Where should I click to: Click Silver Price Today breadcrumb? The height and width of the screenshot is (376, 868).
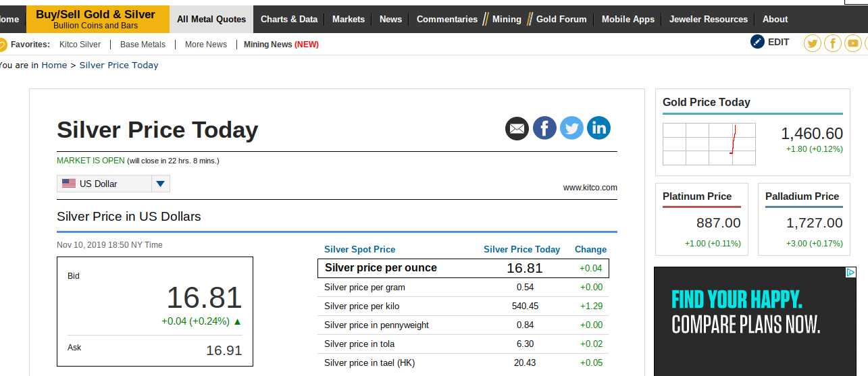coord(119,65)
